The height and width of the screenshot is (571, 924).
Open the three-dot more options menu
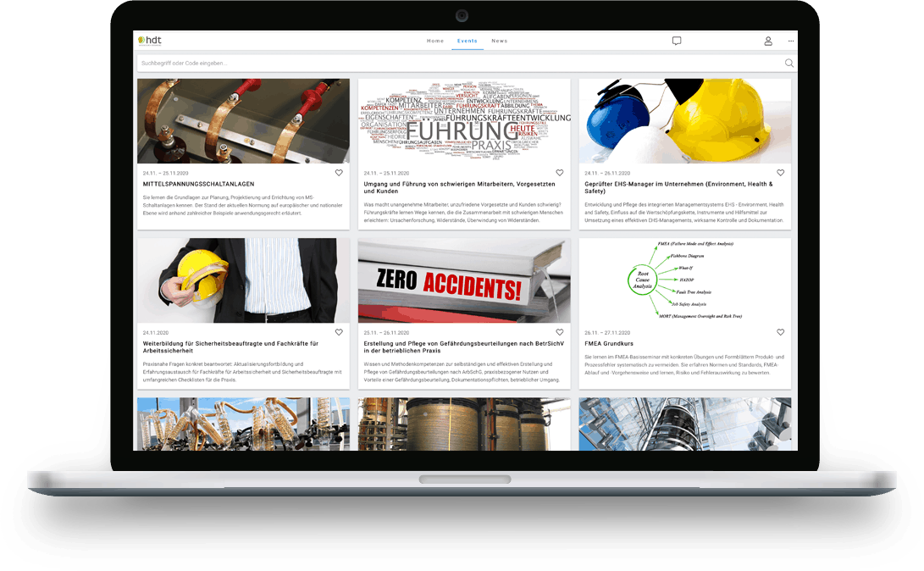coord(791,41)
